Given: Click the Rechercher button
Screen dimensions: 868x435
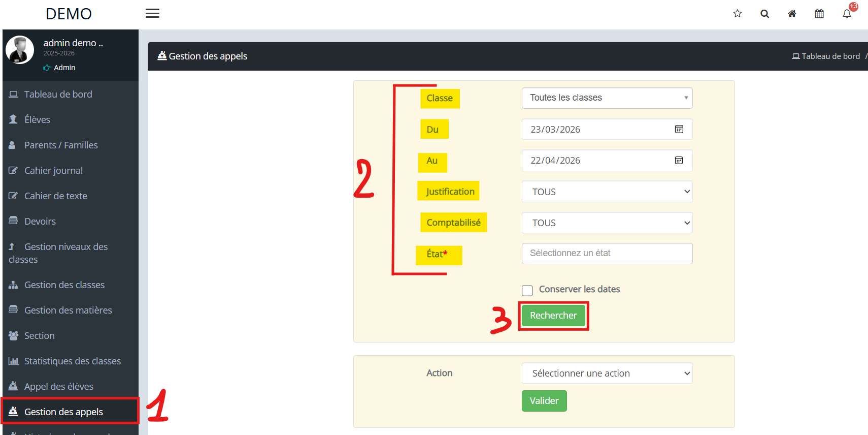Looking at the screenshot, I should tap(553, 316).
